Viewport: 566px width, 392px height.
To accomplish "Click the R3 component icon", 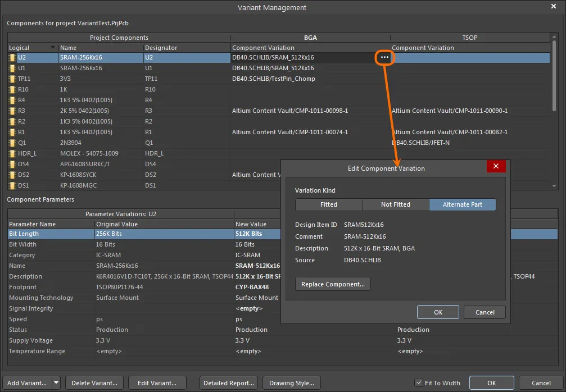I will [x=12, y=111].
